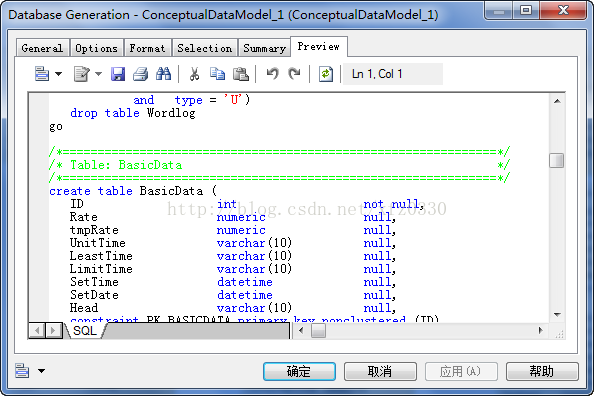The width and height of the screenshot is (594, 396).
Task: Click the 'go' statement line
Action: coord(56,127)
